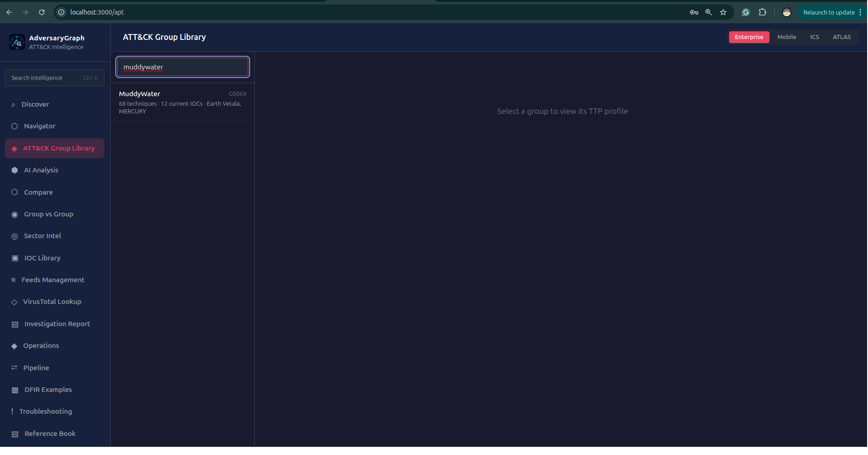Viewport: 868px width, 455px height.
Task: Click the Pipeline arrows icon
Action: pyautogui.click(x=14, y=368)
